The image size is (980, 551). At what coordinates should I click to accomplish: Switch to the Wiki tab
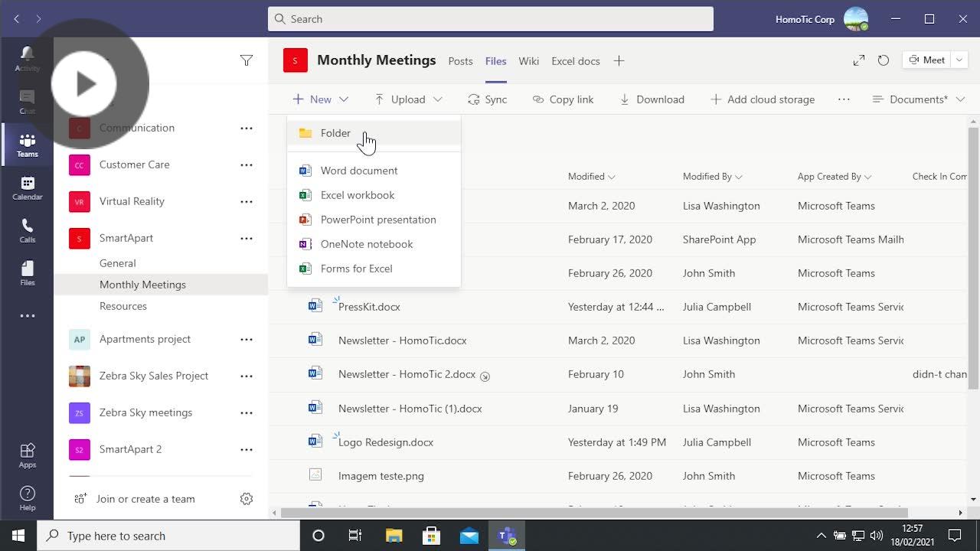point(529,61)
